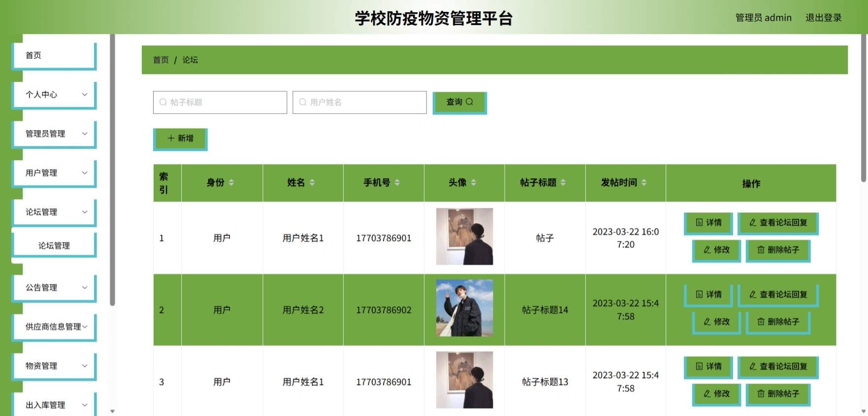This screenshot has height=416, width=868.
Task: View 查看论坛回复 for 帖子标题13
Action: (x=778, y=367)
